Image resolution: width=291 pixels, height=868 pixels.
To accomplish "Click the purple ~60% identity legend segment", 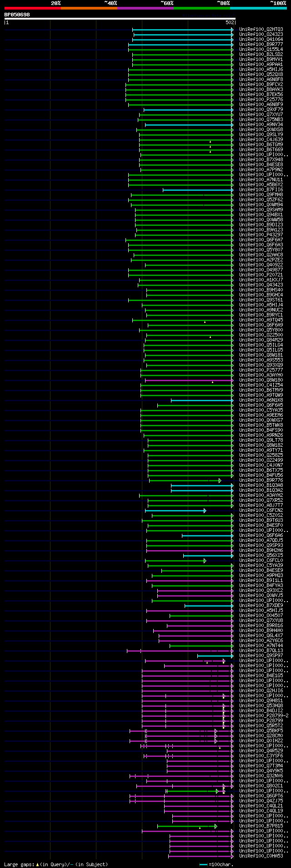I will 145,8.
